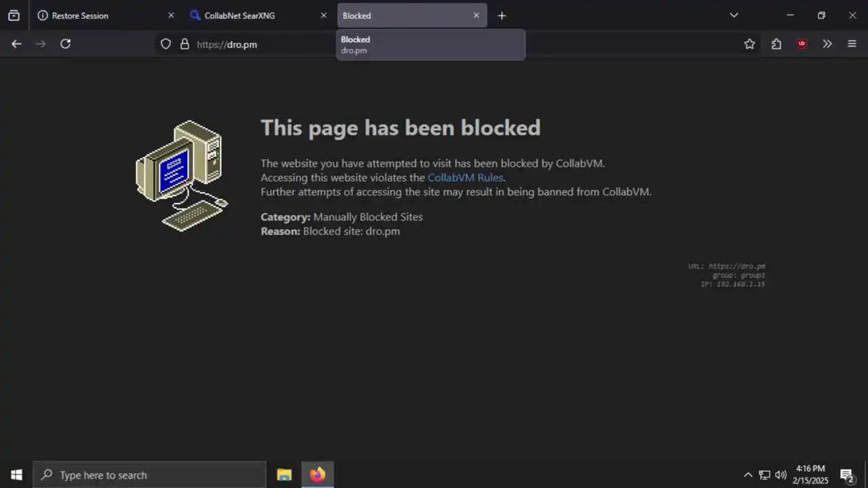Click the taskbar search box
This screenshot has width=868, height=488.
tap(150, 474)
